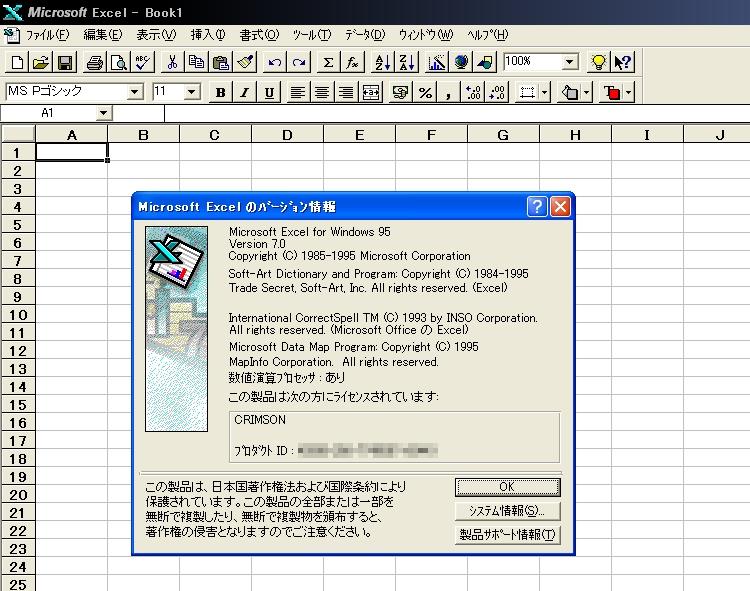Screen dimensions: 750x591
Task: Apply the fill color bucket
Action: pyautogui.click(x=570, y=92)
